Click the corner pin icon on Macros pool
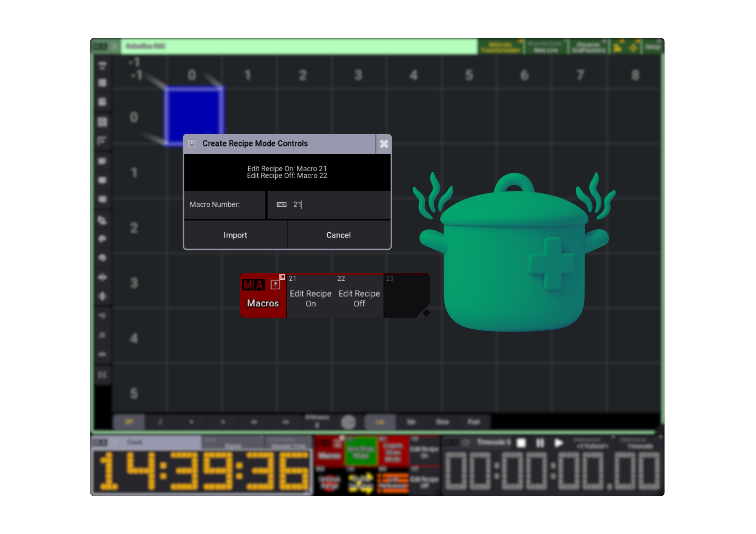This screenshot has width=756, height=534. pos(282,276)
